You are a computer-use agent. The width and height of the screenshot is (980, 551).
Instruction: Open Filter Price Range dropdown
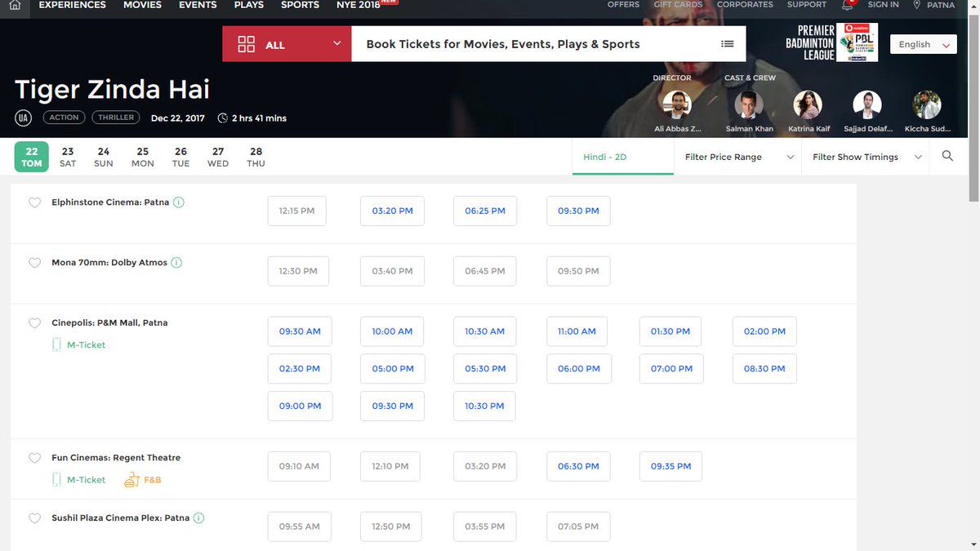pyautogui.click(x=738, y=157)
